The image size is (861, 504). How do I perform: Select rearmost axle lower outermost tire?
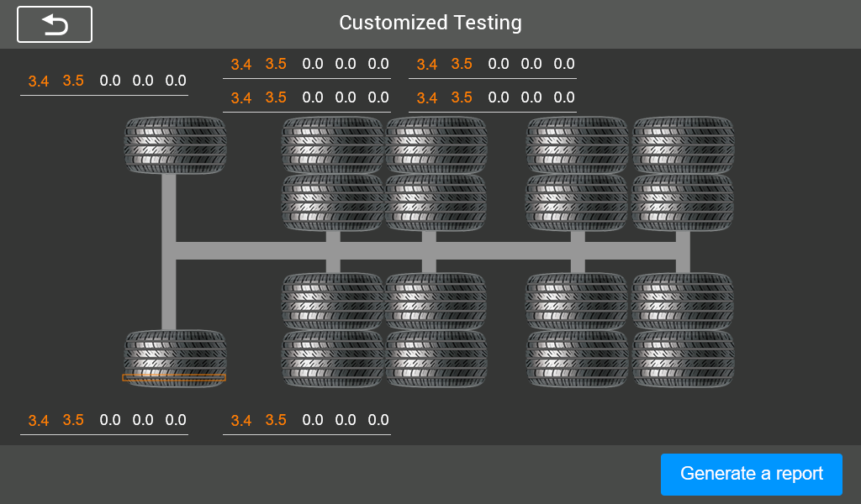point(683,359)
